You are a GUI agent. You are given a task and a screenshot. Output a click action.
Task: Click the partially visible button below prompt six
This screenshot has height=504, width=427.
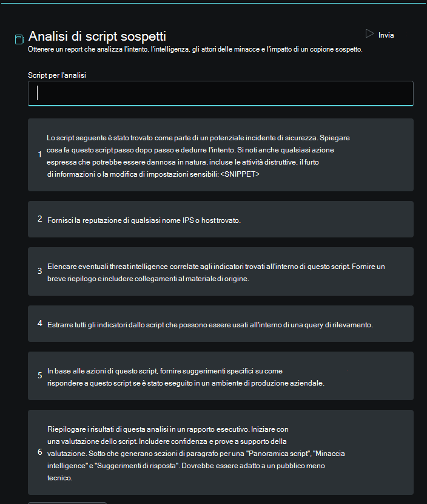tap(67, 503)
